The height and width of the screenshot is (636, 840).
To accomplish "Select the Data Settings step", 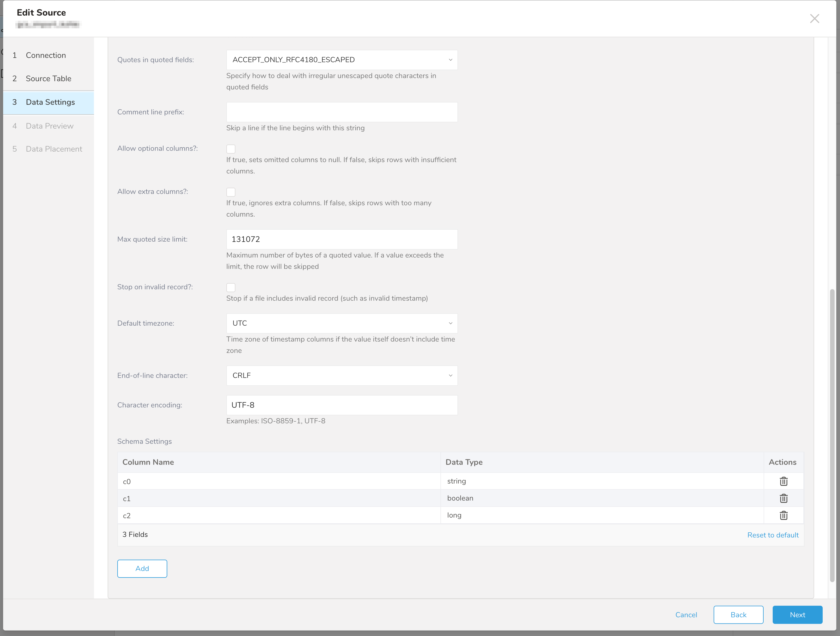I will click(50, 102).
